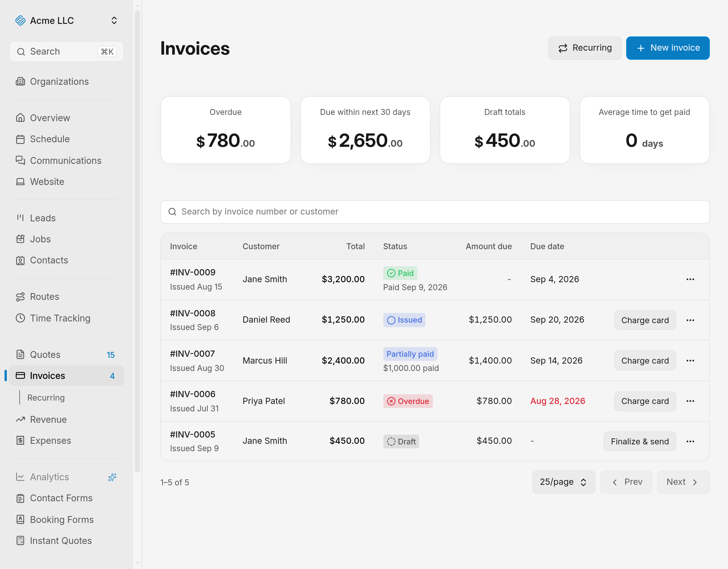The height and width of the screenshot is (569, 728).
Task: Expand the Acme LLC organization switcher
Action: tap(114, 21)
